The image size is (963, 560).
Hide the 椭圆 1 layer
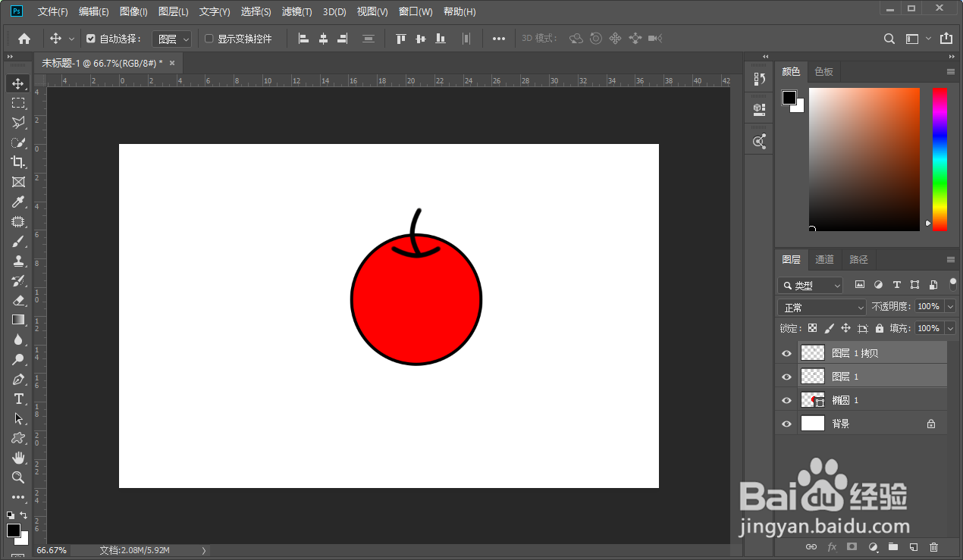click(786, 400)
